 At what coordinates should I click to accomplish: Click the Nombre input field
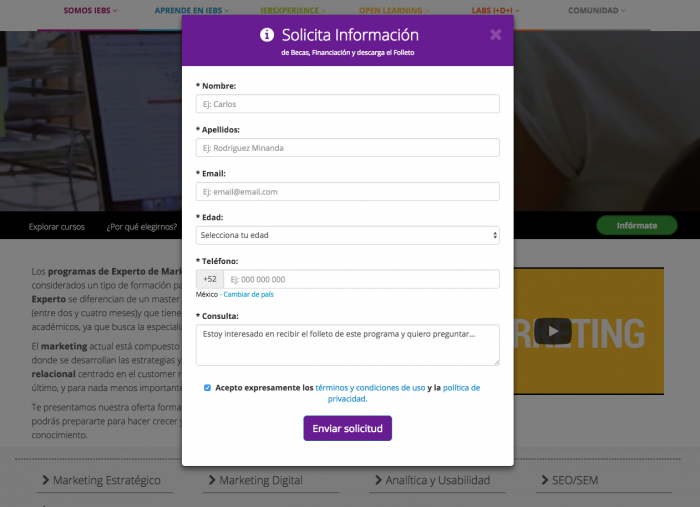tap(347, 104)
